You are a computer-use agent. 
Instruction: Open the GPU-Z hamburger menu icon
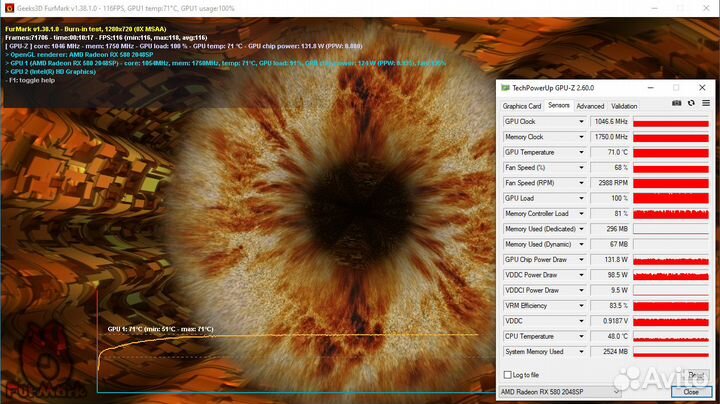coord(705,105)
